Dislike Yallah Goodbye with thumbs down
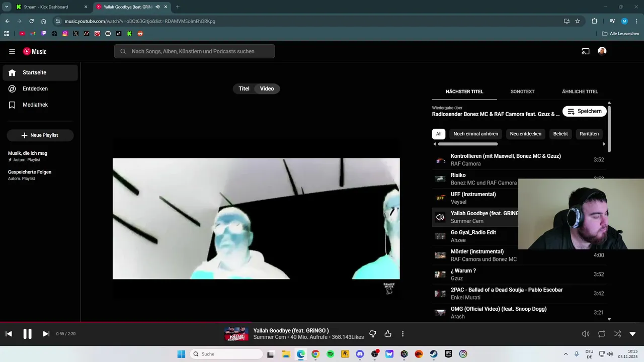 [373, 334]
